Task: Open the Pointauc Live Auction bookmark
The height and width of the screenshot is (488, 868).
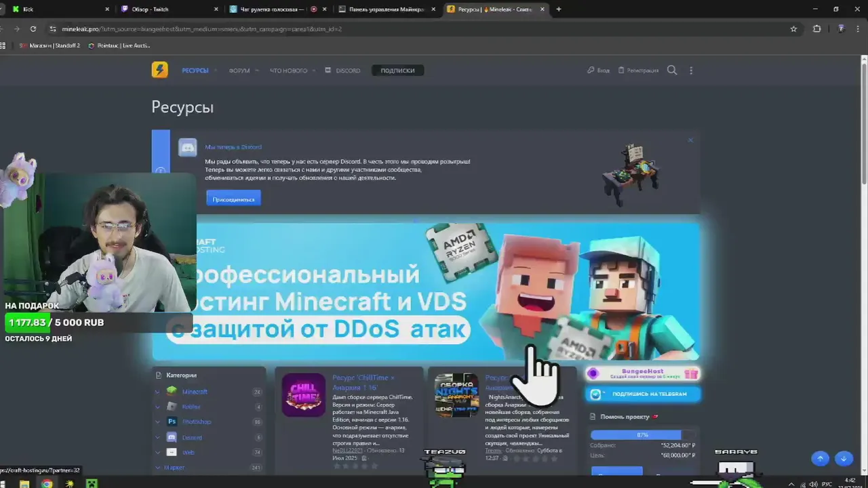Action: pyautogui.click(x=119, y=45)
